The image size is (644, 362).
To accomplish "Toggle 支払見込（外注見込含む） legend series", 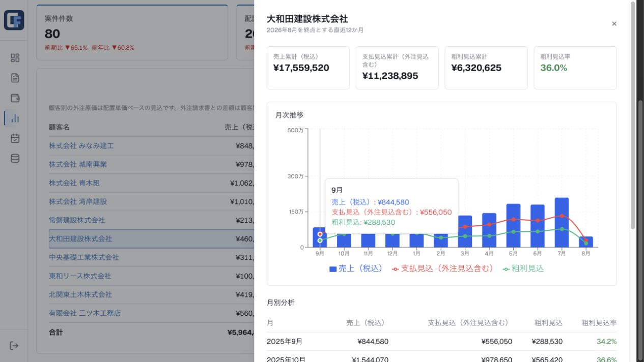I will pos(442,268).
